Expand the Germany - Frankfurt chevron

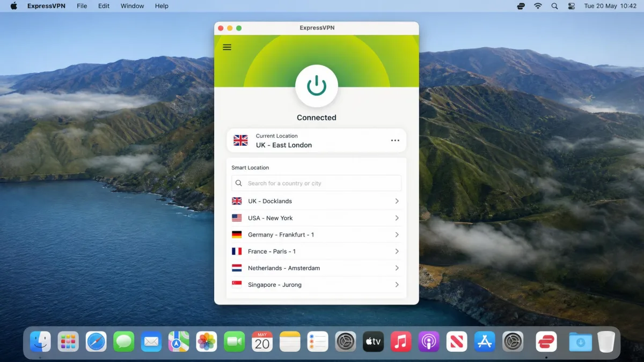[x=397, y=234]
